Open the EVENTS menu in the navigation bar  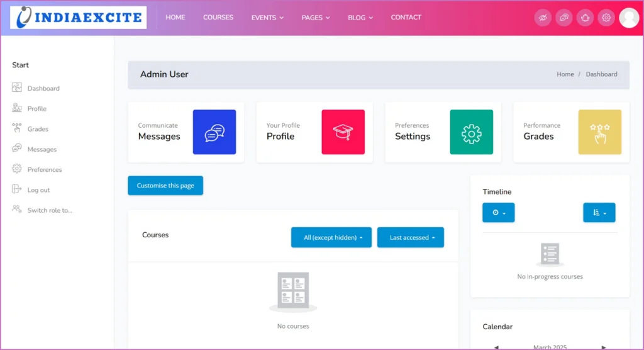pyautogui.click(x=267, y=18)
